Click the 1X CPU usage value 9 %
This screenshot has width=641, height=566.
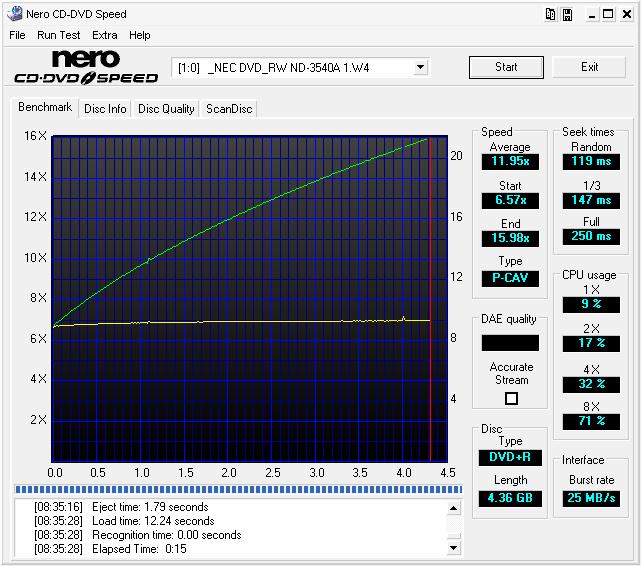(591, 304)
